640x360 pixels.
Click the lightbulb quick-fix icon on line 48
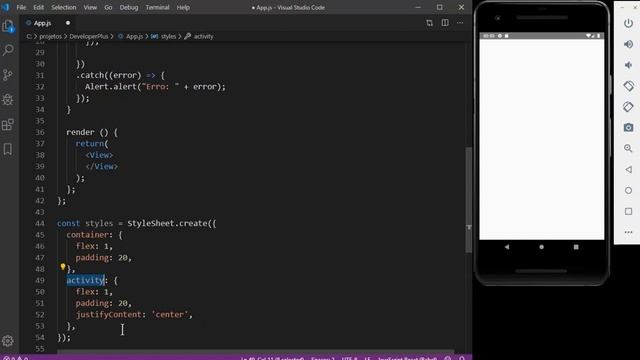click(x=63, y=267)
